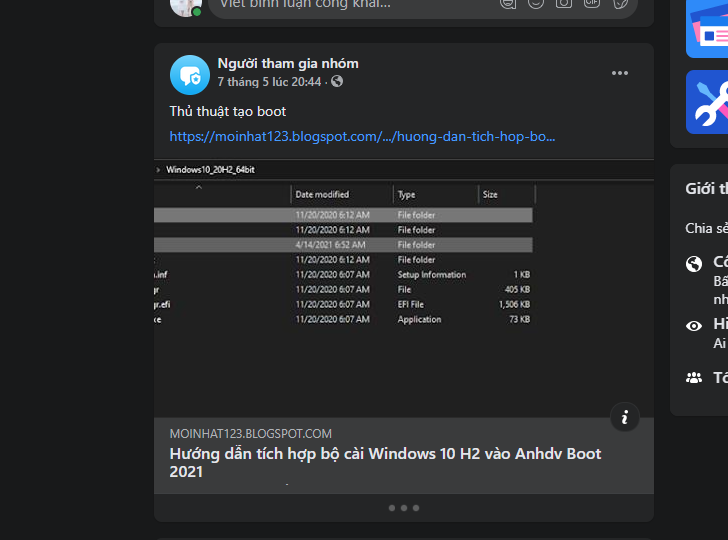Click the group participant avatar icon

coord(190,75)
